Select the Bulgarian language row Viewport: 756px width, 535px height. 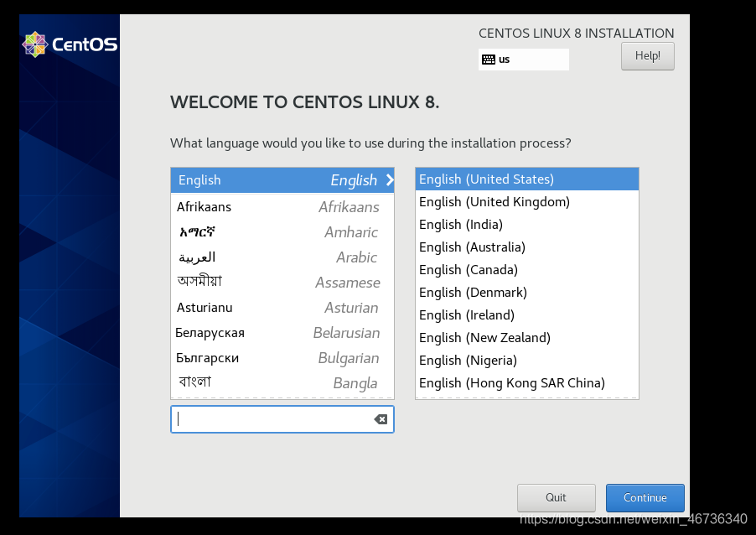[x=282, y=358]
